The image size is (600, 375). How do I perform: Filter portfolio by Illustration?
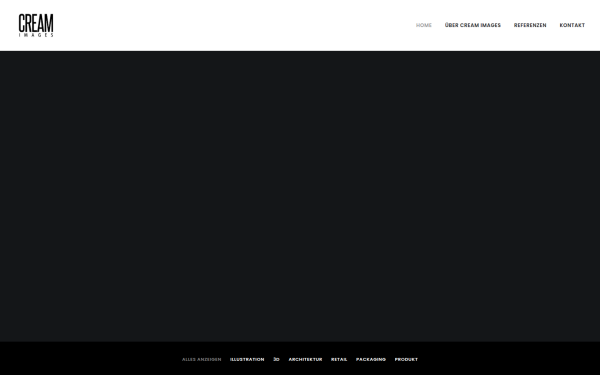pyautogui.click(x=247, y=359)
